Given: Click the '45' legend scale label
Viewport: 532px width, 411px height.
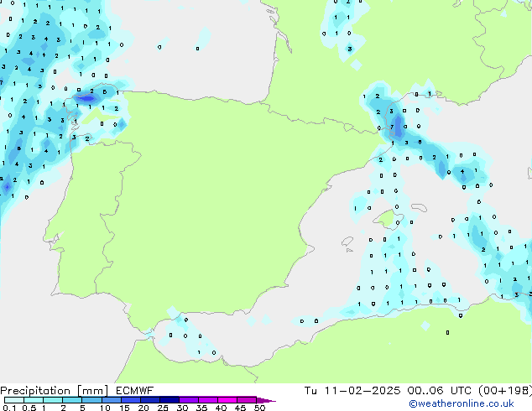Looking at the screenshot, I should click(240, 408).
